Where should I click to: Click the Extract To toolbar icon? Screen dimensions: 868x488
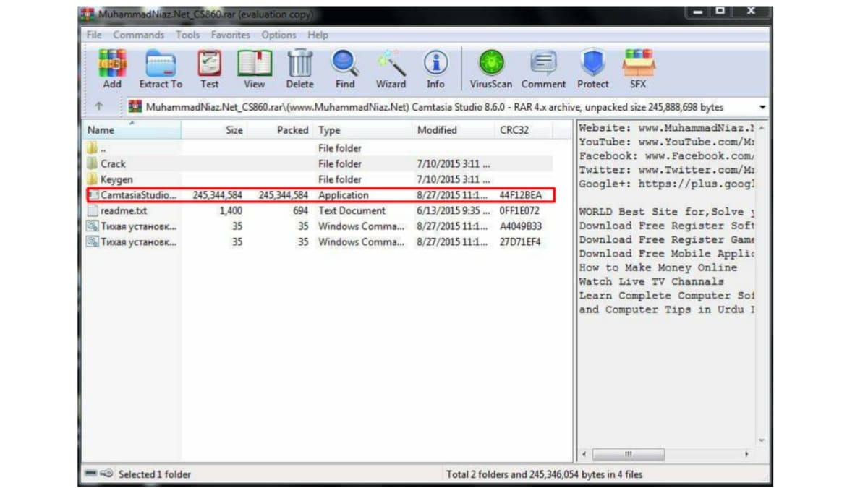[x=161, y=64]
